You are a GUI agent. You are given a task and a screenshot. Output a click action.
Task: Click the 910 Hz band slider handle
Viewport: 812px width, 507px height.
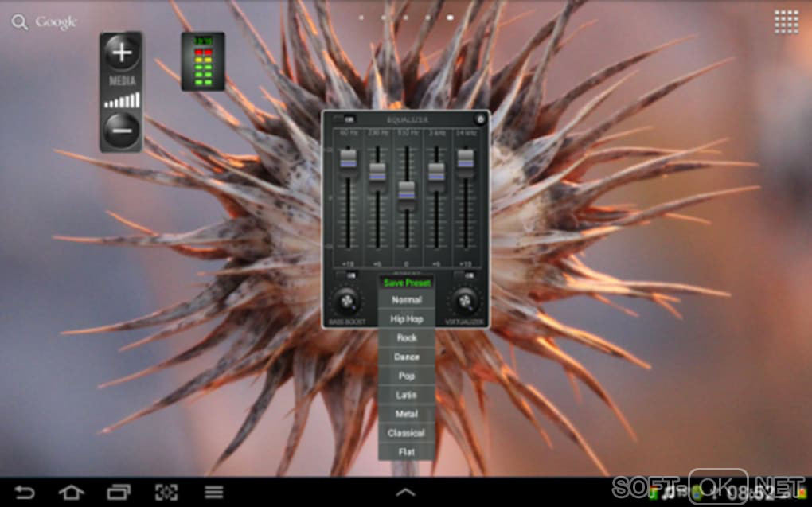(x=407, y=190)
